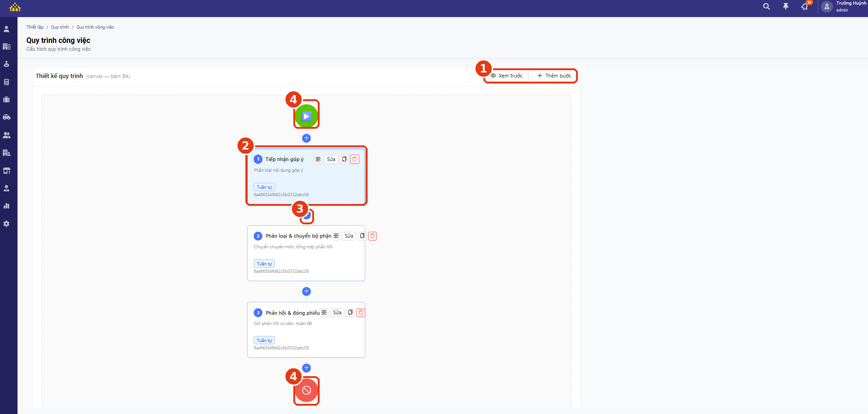
Task: Duplicate the Phản hồi & đóng phiếu step
Action: (x=351, y=312)
